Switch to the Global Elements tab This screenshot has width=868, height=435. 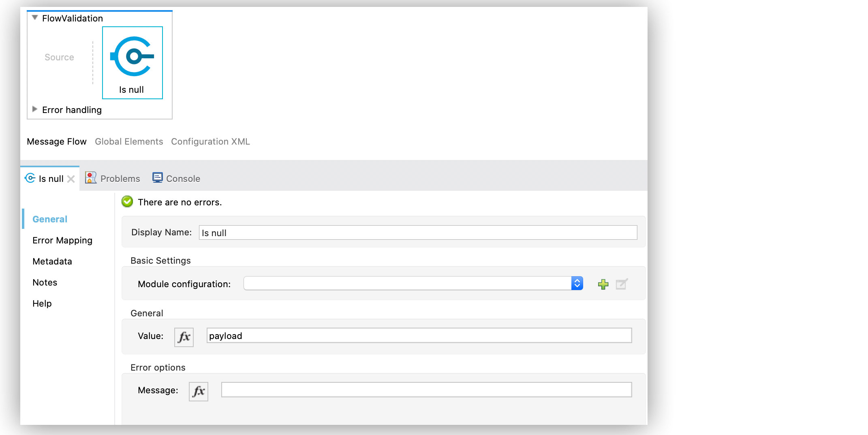click(129, 141)
